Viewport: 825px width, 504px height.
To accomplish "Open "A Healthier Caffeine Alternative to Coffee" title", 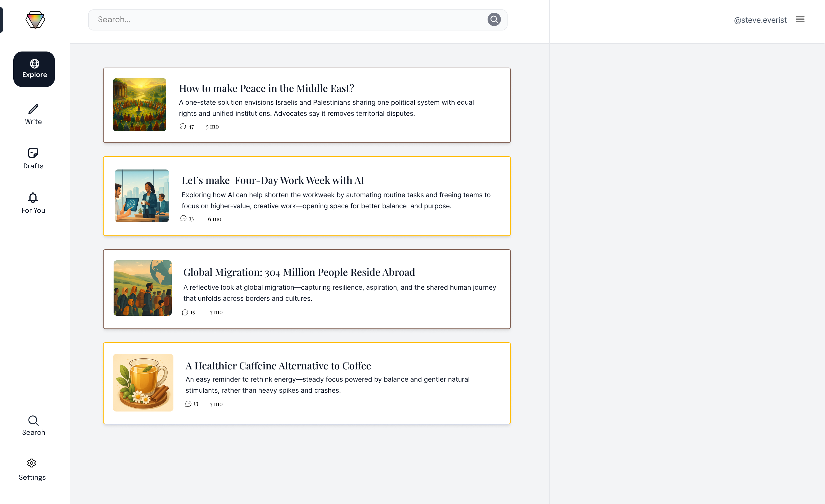I will [x=278, y=366].
